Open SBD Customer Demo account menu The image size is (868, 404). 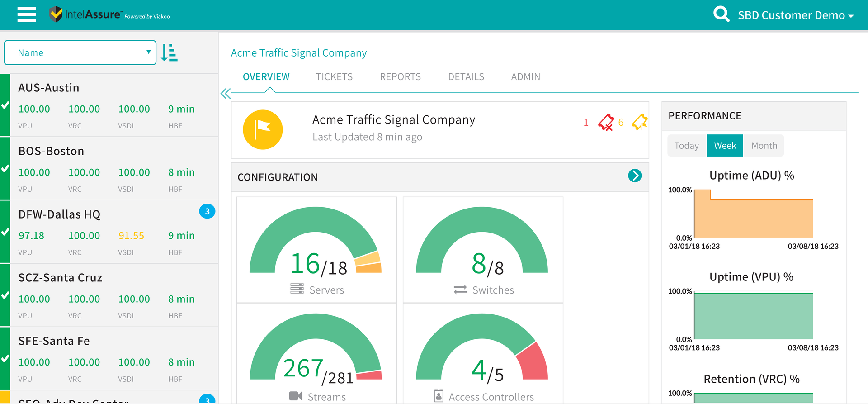(x=796, y=15)
